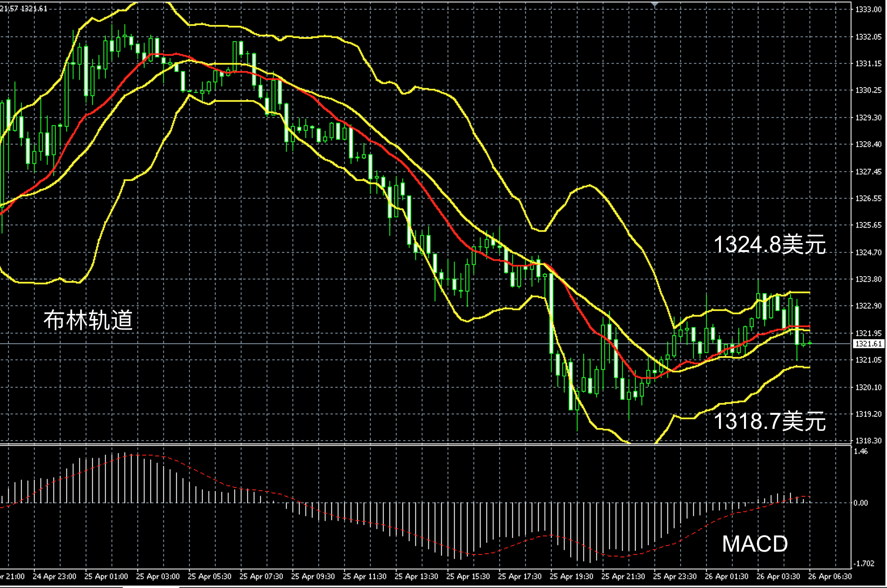Click the current price tag 1321.61
The image size is (887, 588).
(x=868, y=344)
